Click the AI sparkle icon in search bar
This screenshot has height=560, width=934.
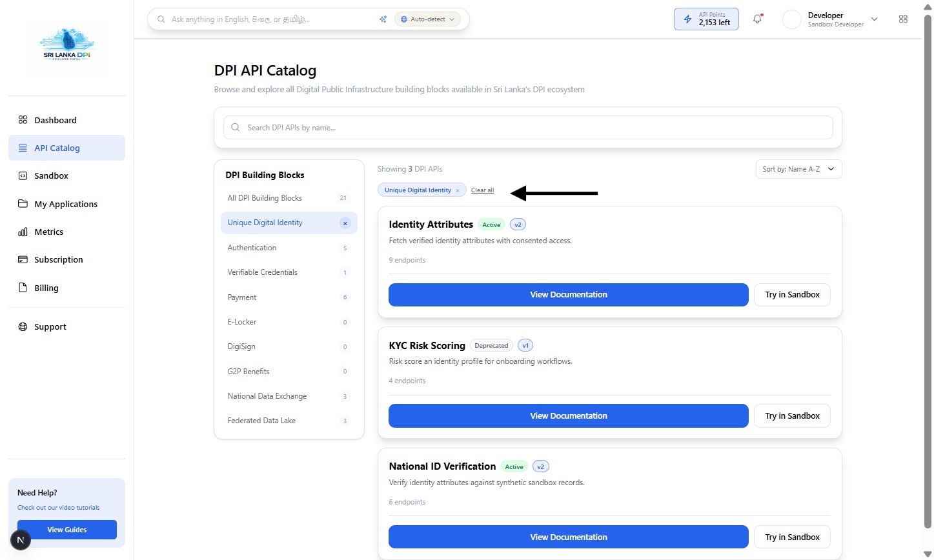coord(383,19)
